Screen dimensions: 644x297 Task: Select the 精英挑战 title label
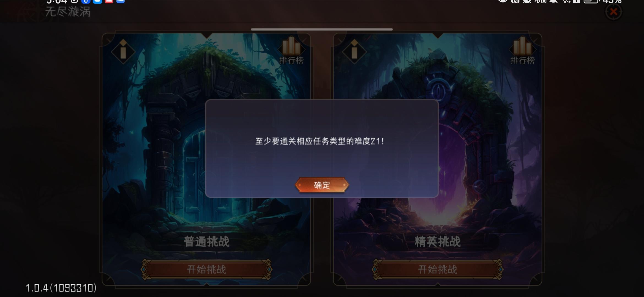click(438, 242)
